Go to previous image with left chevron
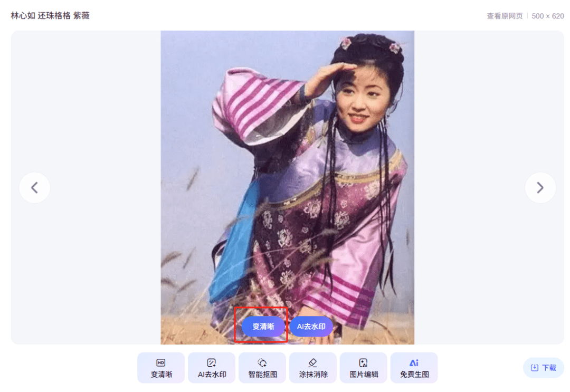Screen dimensions: 570x392 [x=34, y=188]
